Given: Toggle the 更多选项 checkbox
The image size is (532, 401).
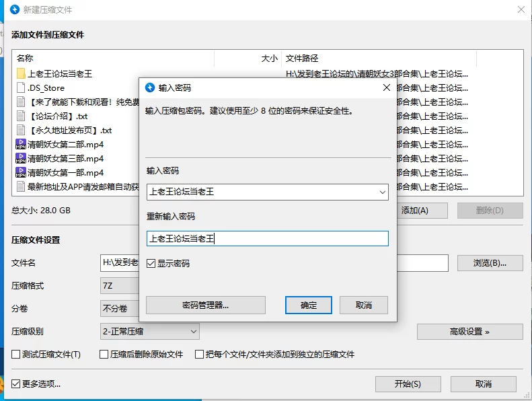Looking at the screenshot, I should (x=15, y=384).
